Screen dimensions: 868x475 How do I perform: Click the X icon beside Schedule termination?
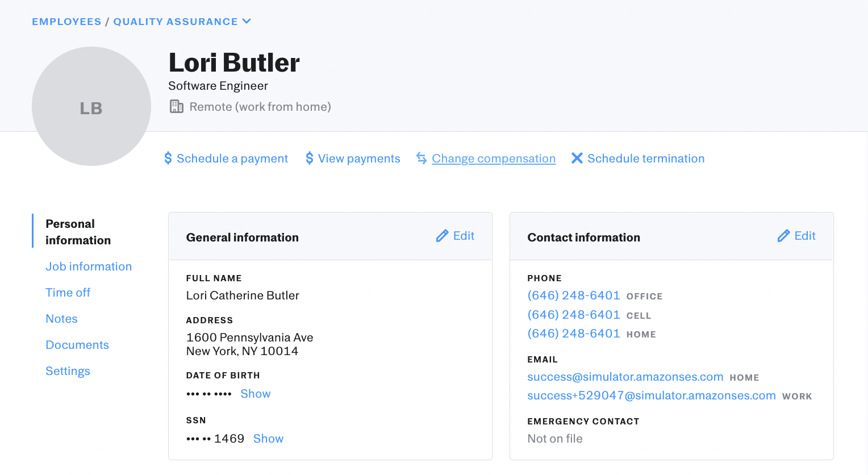click(x=577, y=159)
